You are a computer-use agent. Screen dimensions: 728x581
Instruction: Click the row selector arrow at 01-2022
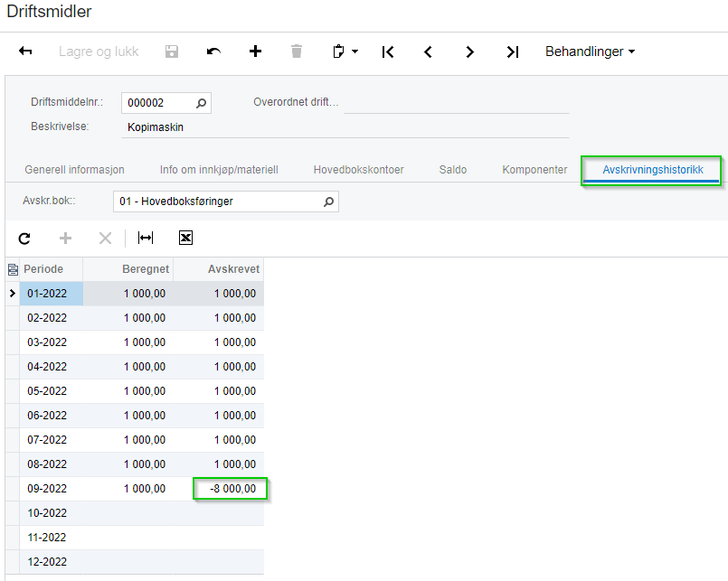13,294
